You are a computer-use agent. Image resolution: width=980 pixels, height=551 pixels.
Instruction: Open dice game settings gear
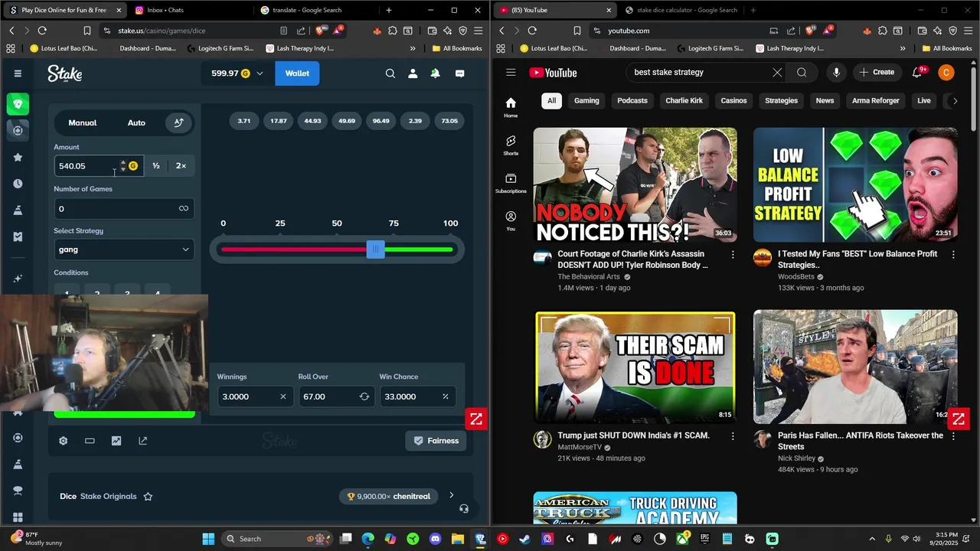[x=64, y=441]
